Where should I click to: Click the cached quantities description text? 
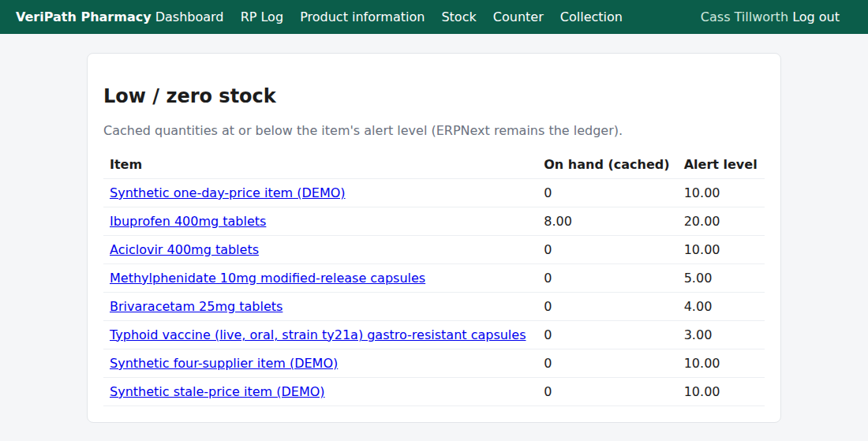click(x=363, y=131)
